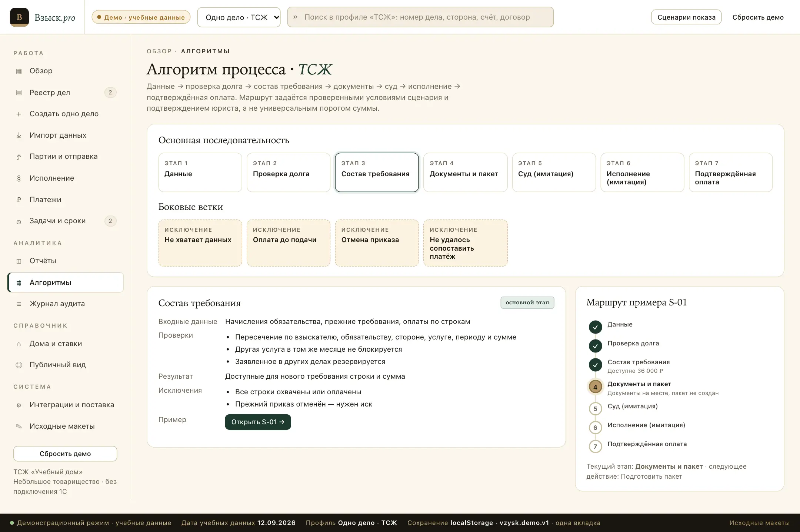The width and height of the screenshot is (800, 532).
Task: Open Сценарии показа
Action: [686, 17]
